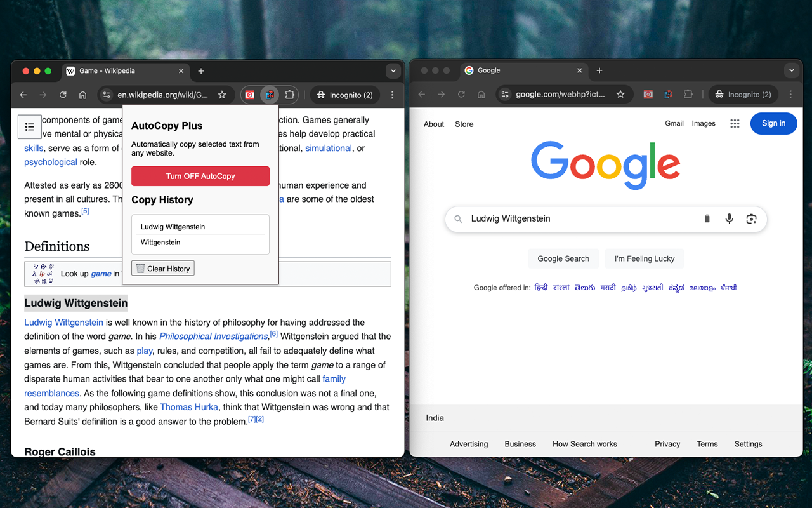This screenshot has height=508, width=812.
Task: Open the Extensions puzzle menu in Google window
Action: [688, 95]
